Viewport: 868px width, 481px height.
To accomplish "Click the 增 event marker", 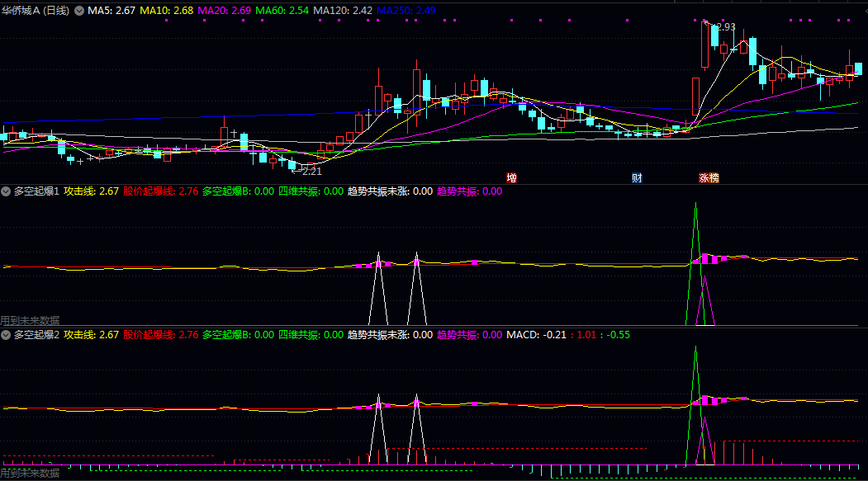I will click(511, 178).
